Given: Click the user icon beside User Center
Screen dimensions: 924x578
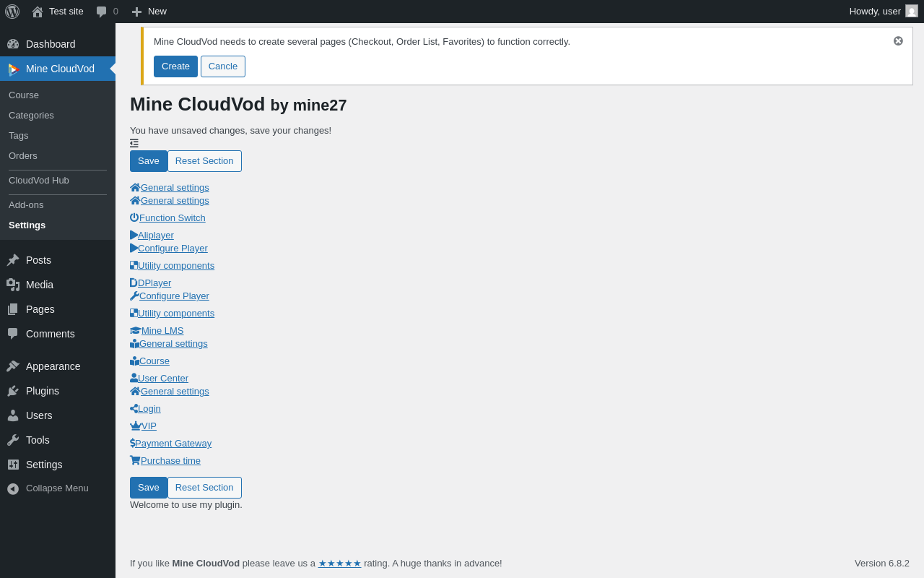Looking at the screenshot, I should pos(134,378).
